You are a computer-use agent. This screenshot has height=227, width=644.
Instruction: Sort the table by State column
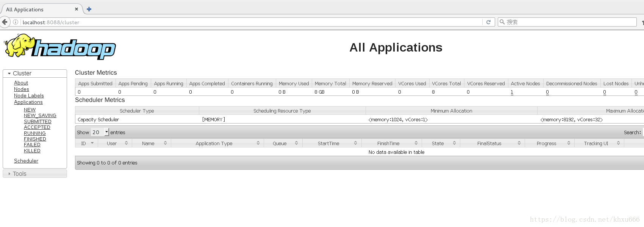(x=441, y=143)
